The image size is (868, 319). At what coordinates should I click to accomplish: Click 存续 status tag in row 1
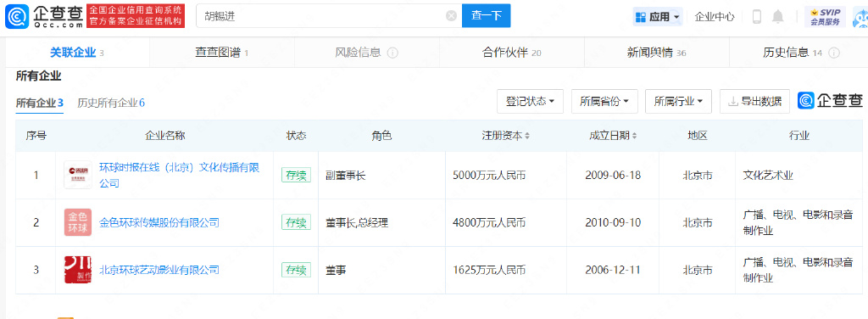[x=296, y=175]
